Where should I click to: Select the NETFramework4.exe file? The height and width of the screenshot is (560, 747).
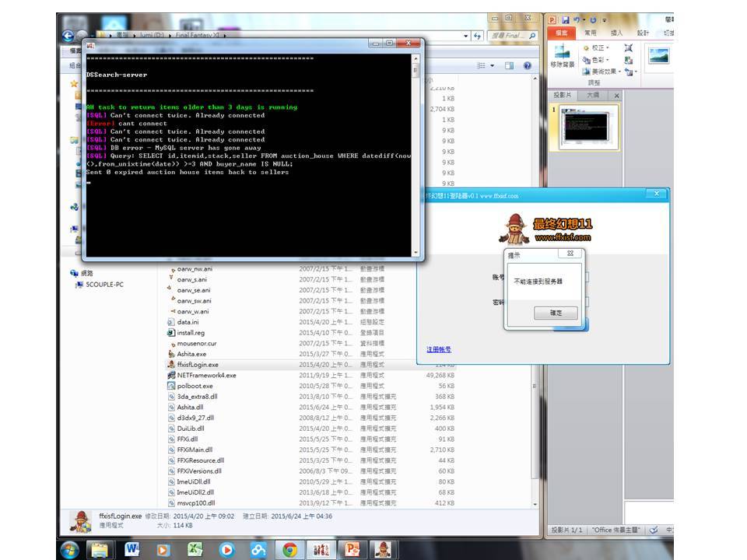pyautogui.click(x=206, y=375)
